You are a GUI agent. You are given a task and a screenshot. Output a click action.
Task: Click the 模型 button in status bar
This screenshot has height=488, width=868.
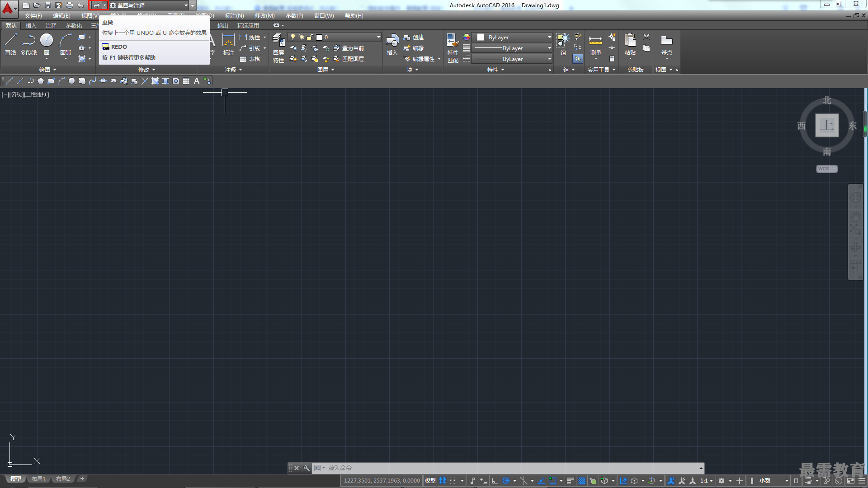point(430,481)
